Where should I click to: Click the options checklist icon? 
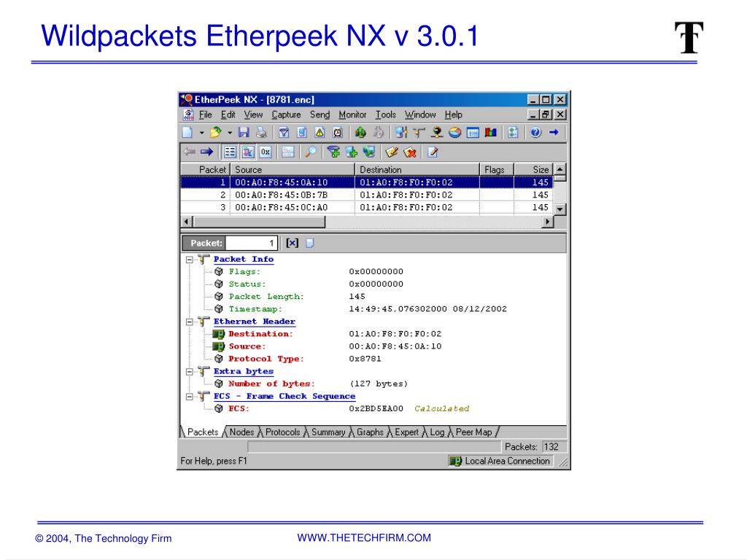pyautogui.click(x=513, y=133)
